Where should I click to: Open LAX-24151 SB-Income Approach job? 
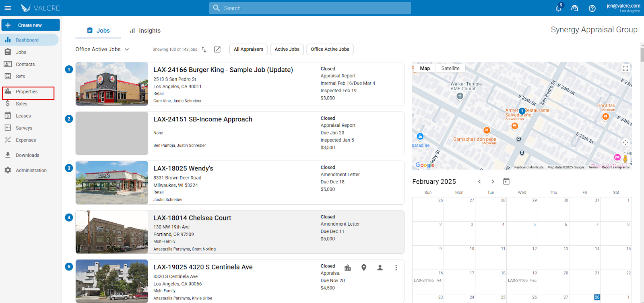(203, 119)
